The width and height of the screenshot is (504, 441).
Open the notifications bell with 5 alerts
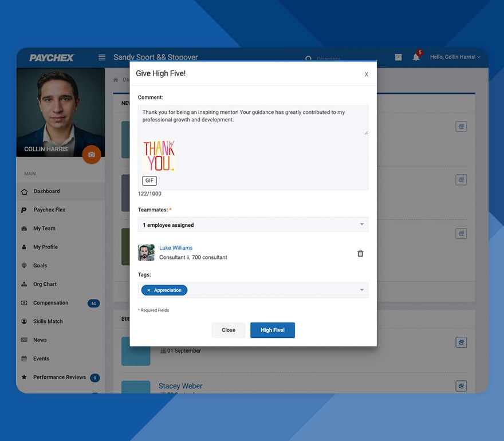click(416, 57)
